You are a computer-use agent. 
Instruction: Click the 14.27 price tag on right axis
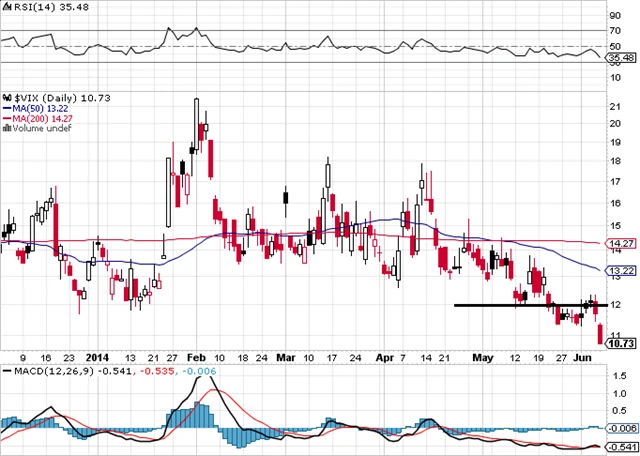(x=622, y=243)
